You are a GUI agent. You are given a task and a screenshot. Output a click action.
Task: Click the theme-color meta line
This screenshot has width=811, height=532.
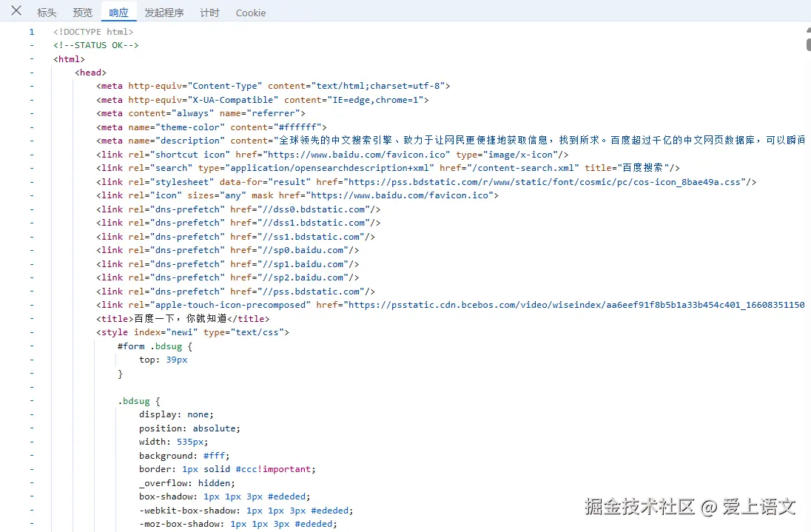coord(212,127)
